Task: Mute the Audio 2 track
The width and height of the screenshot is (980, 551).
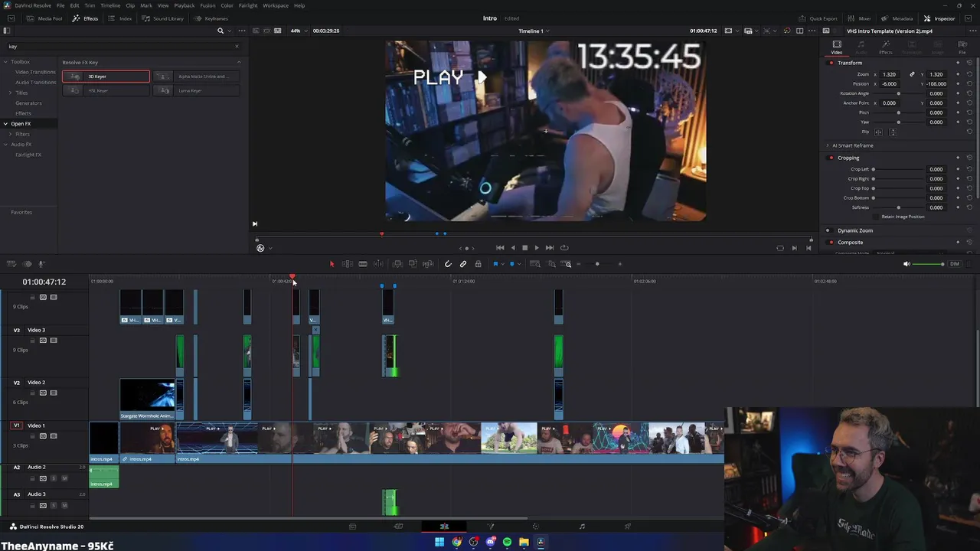Action: [x=64, y=478]
